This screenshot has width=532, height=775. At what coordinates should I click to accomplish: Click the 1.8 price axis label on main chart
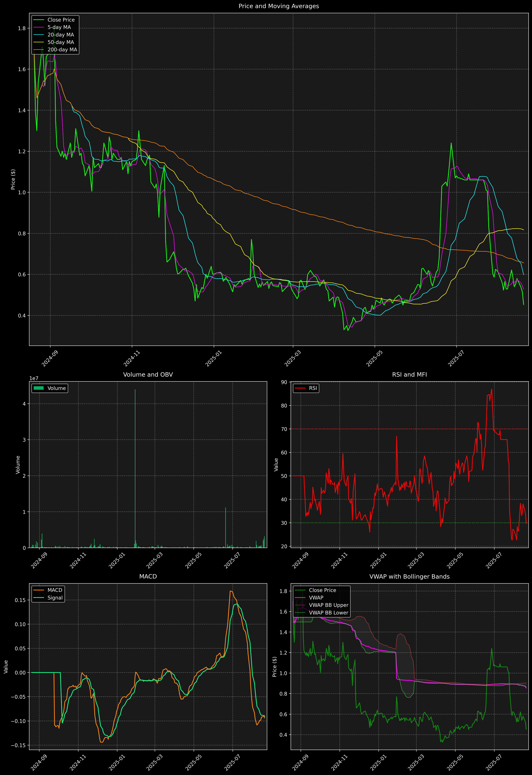[x=22, y=28]
